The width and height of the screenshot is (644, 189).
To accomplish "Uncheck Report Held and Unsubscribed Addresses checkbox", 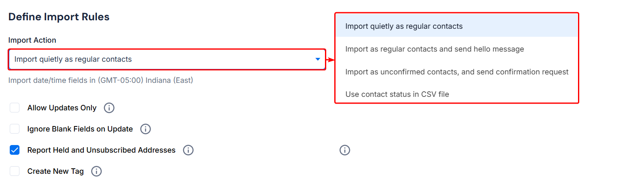I will pyautogui.click(x=15, y=150).
